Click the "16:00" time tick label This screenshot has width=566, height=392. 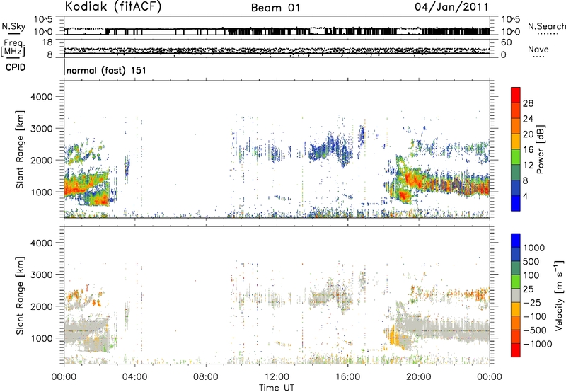[347, 377]
